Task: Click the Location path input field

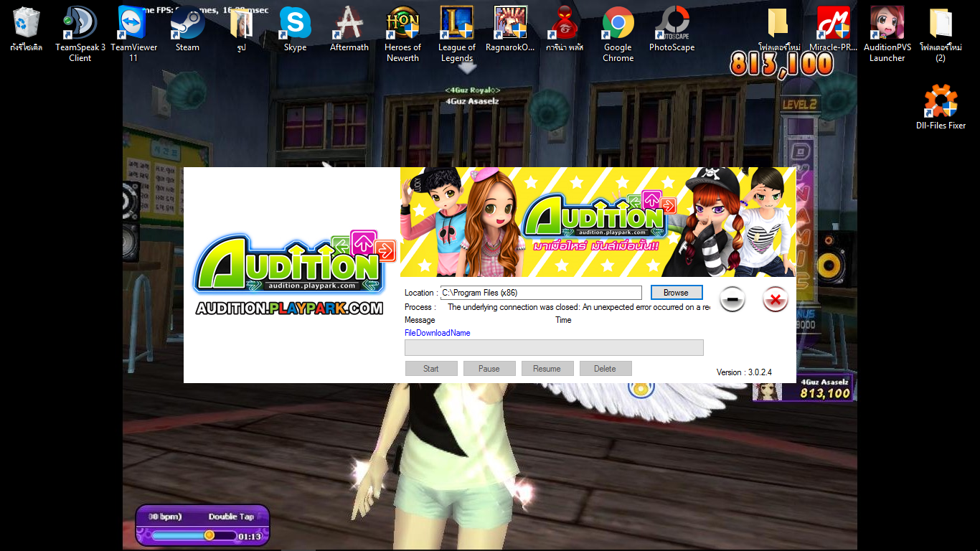Action: point(541,293)
